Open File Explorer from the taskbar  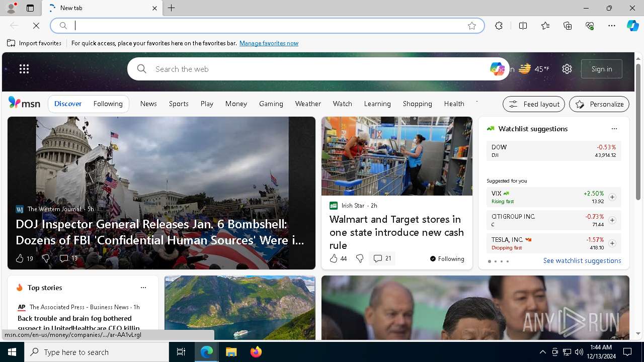(231, 352)
